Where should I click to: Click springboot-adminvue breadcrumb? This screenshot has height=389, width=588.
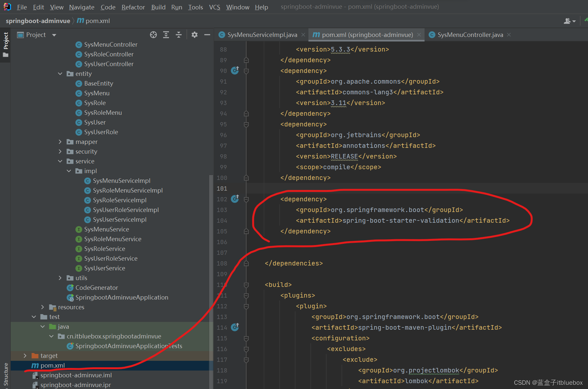pos(38,21)
